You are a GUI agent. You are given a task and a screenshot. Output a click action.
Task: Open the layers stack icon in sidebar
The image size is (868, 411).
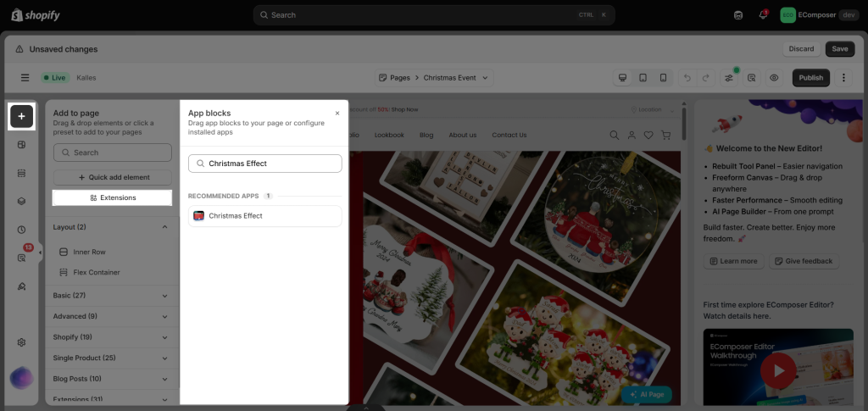coord(21,202)
